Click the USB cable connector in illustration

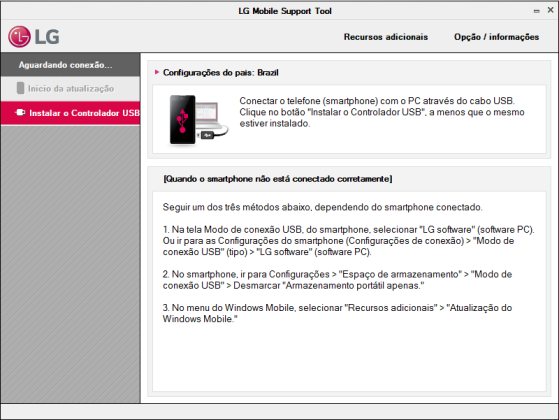coord(207,135)
